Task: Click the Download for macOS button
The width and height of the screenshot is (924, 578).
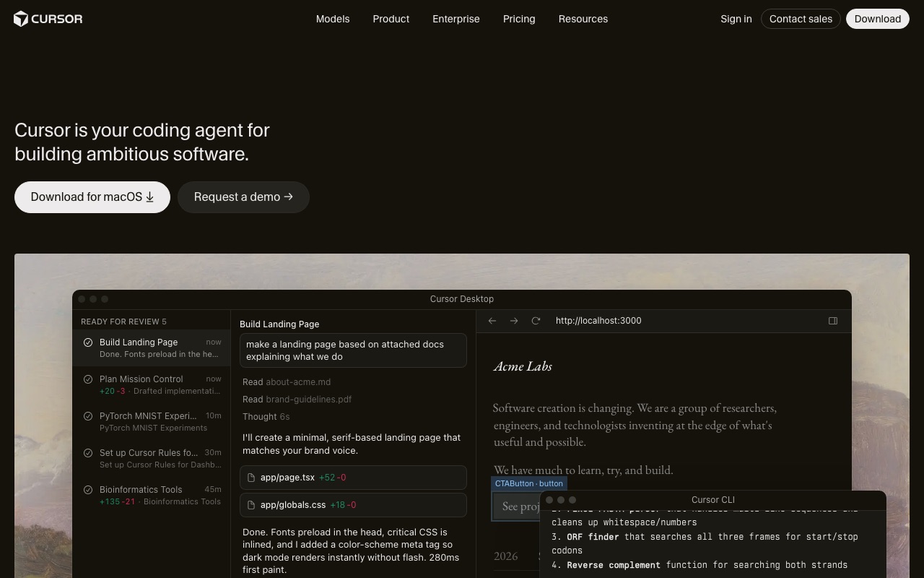Action: tap(92, 197)
